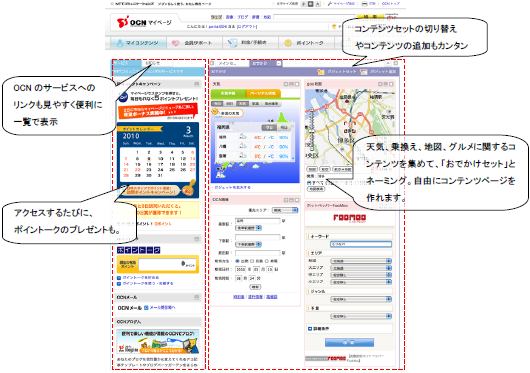
Task: Select the ブログ search category link
Action: tap(242, 17)
